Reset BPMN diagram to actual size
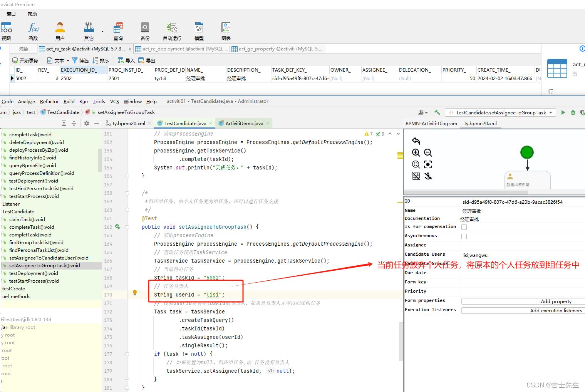 (x=416, y=164)
